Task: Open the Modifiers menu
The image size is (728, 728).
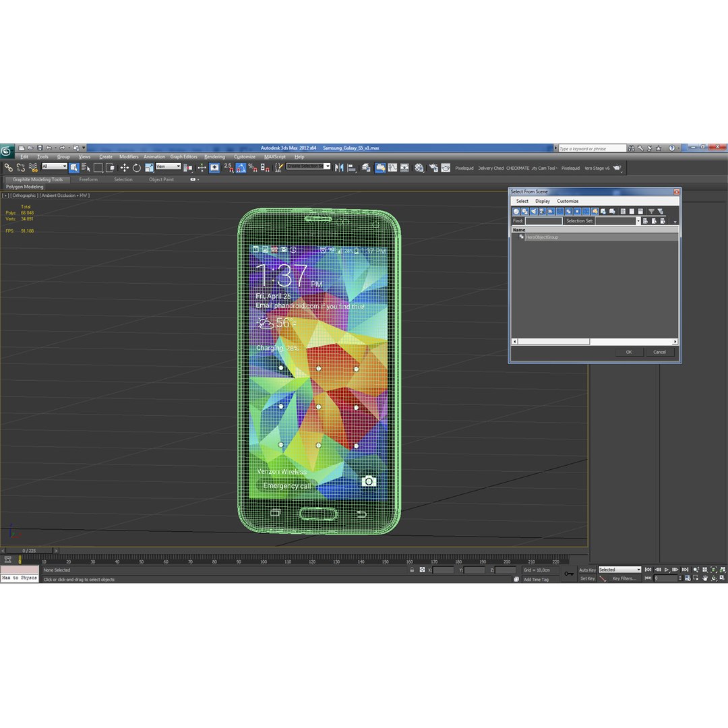Action: [x=129, y=157]
